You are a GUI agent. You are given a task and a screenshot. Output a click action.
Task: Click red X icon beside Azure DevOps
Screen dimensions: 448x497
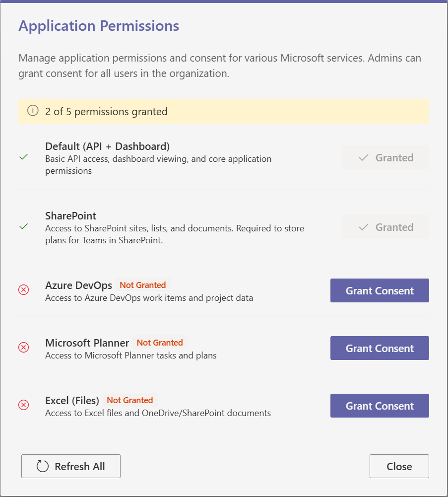23,289
